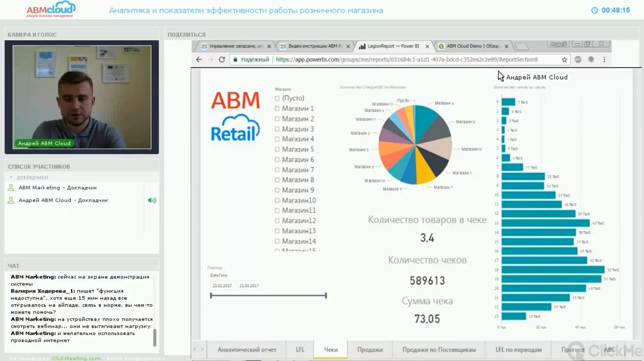Click end date field 21.03.2017

[x=249, y=286]
